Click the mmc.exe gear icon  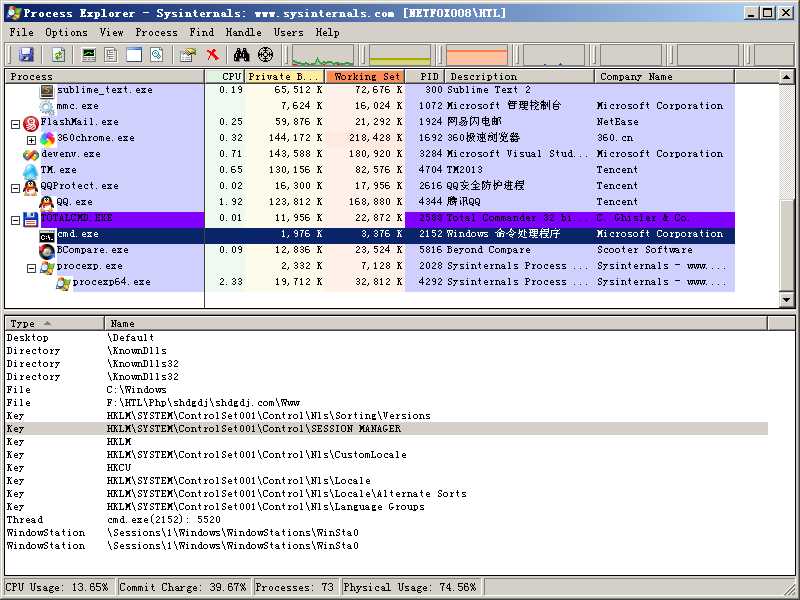tap(46, 106)
